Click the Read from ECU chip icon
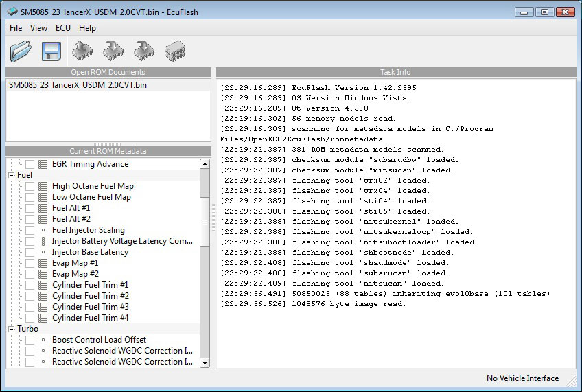582x392 pixels. tap(83, 50)
